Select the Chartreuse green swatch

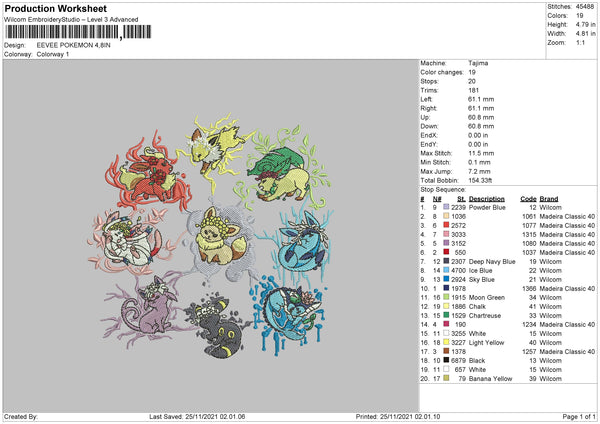coord(446,315)
